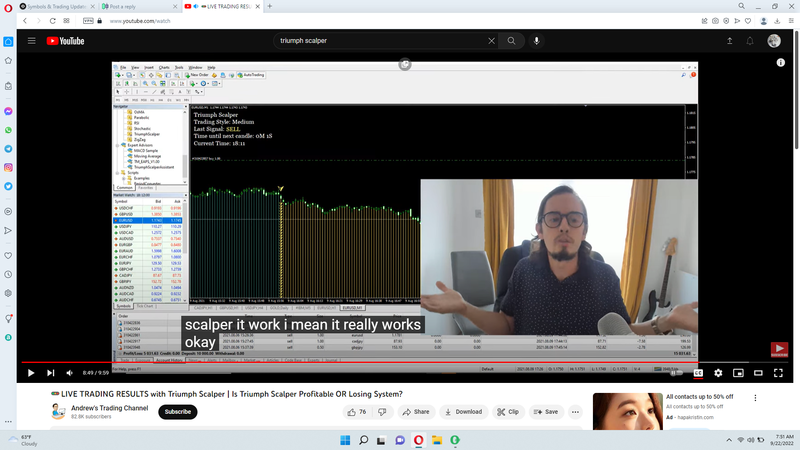The image size is (800, 450).
Task: Start voice search with microphone
Action: [536, 41]
